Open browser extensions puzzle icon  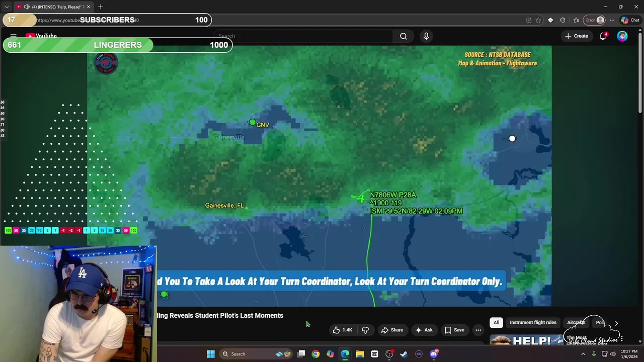562,20
